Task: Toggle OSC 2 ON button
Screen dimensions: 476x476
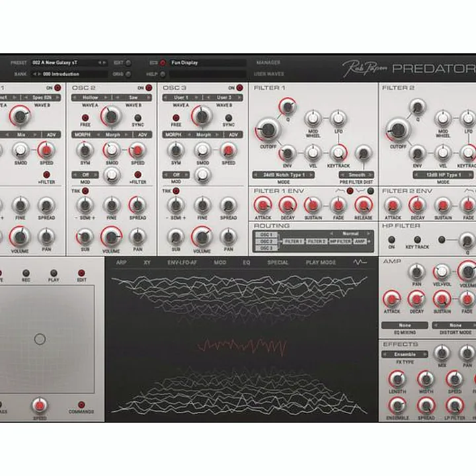Action: pyautogui.click(x=149, y=88)
